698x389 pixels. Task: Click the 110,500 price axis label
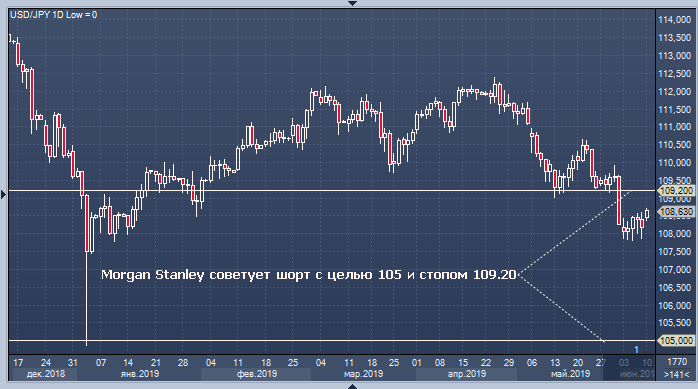click(x=675, y=145)
